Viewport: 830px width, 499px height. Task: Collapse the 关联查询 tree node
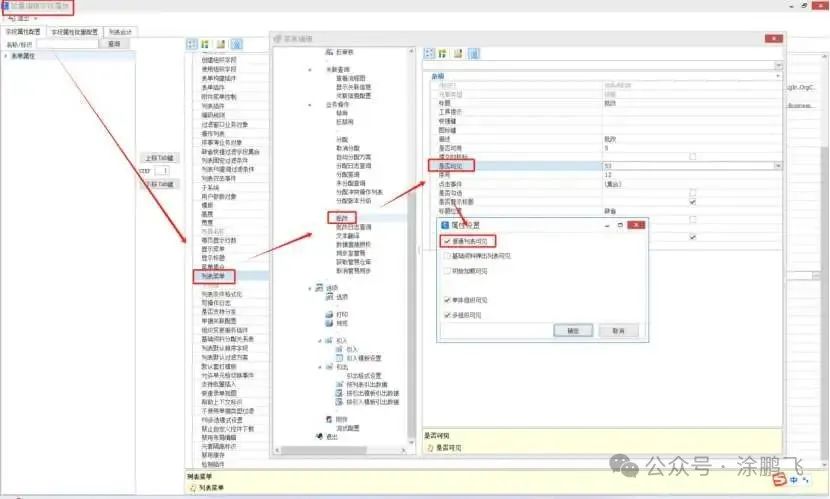point(310,70)
